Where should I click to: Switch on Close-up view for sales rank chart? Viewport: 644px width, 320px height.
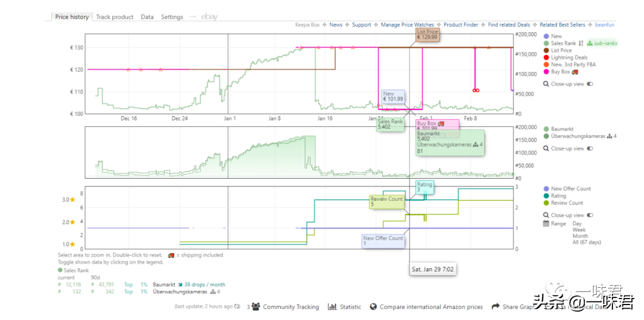point(590,148)
